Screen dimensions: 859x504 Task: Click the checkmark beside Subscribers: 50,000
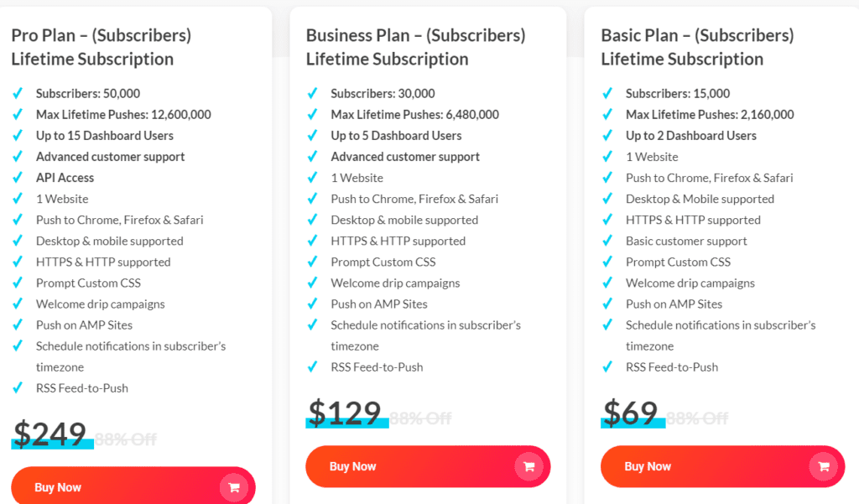click(x=18, y=93)
